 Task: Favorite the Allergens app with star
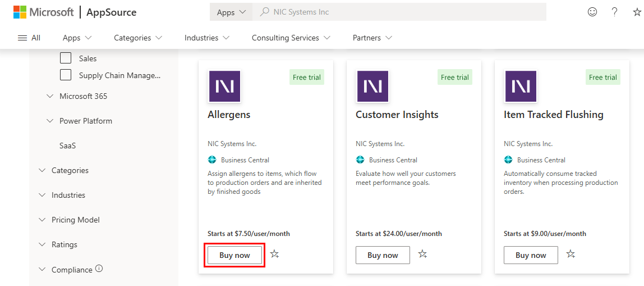pyautogui.click(x=274, y=254)
